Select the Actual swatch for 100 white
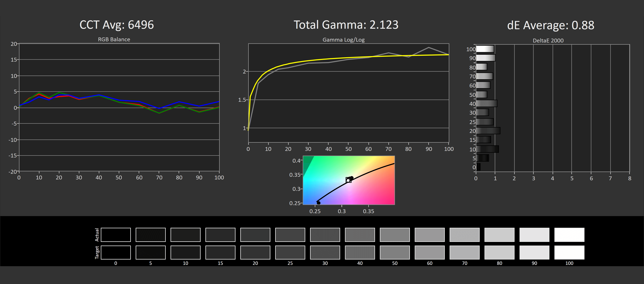644x284 pixels. (569, 235)
